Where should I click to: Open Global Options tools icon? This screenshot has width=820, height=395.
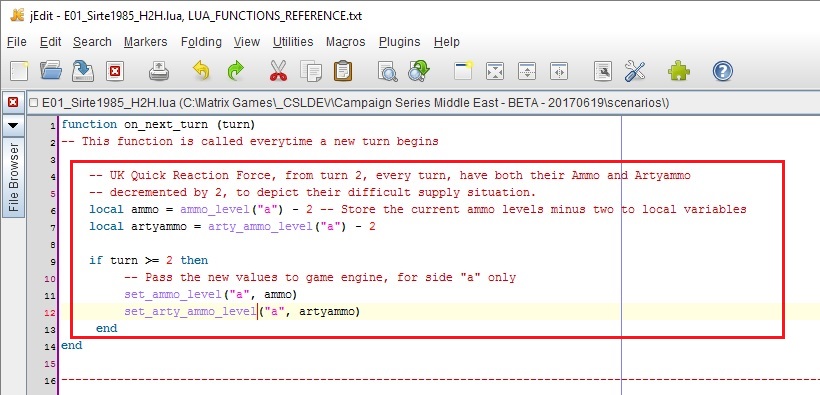pyautogui.click(x=634, y=71)
